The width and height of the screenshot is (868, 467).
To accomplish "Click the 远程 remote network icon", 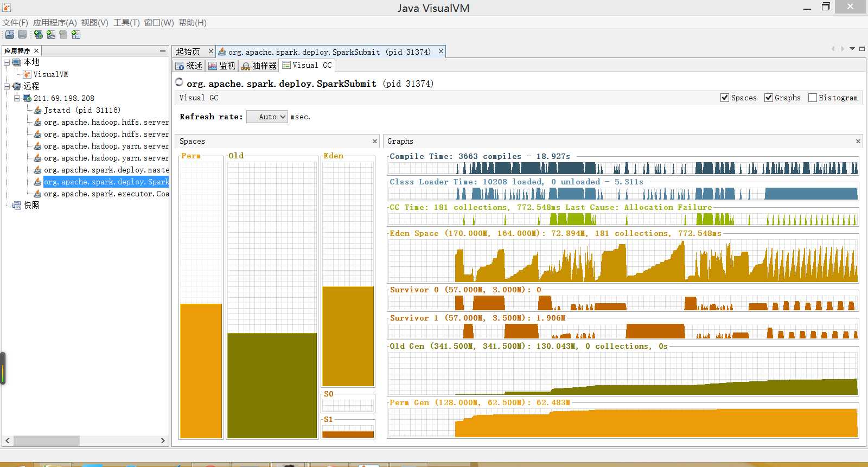I will [17, 86].
